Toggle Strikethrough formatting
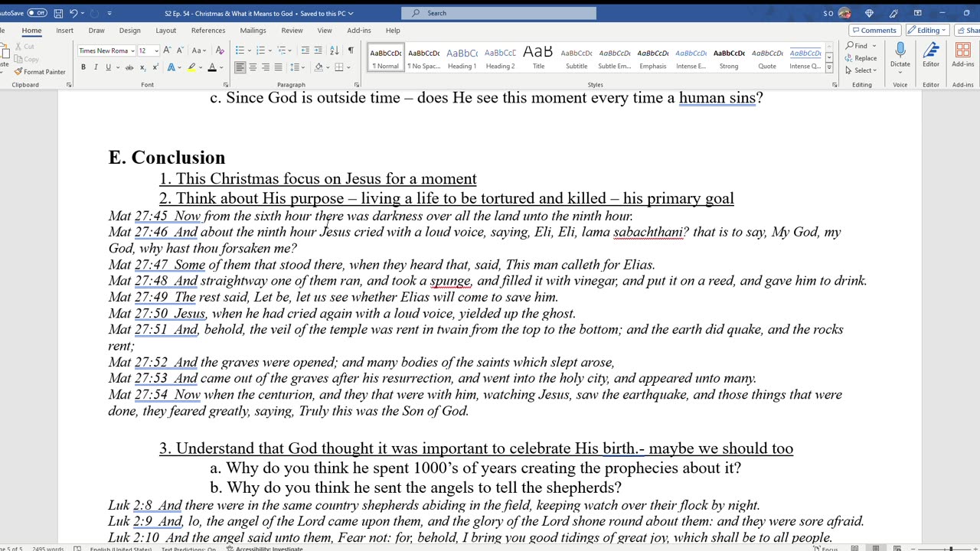The image size is (980, 551). tap(129, 67)
